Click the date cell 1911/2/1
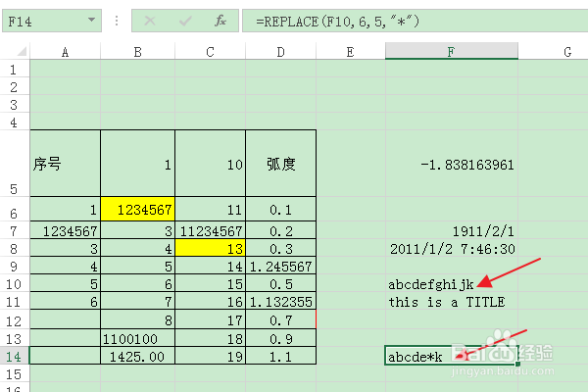 point(452,230)
